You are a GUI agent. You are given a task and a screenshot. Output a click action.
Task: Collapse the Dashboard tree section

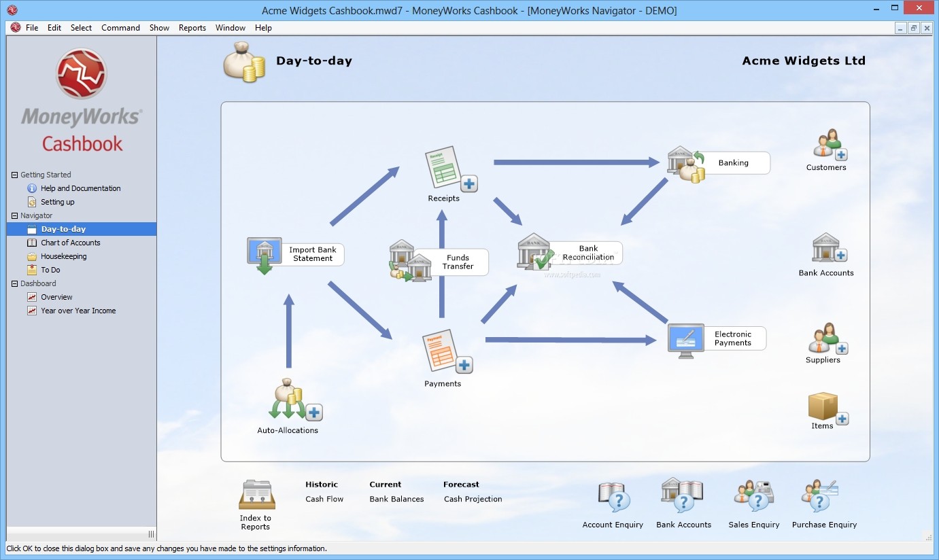14,283
